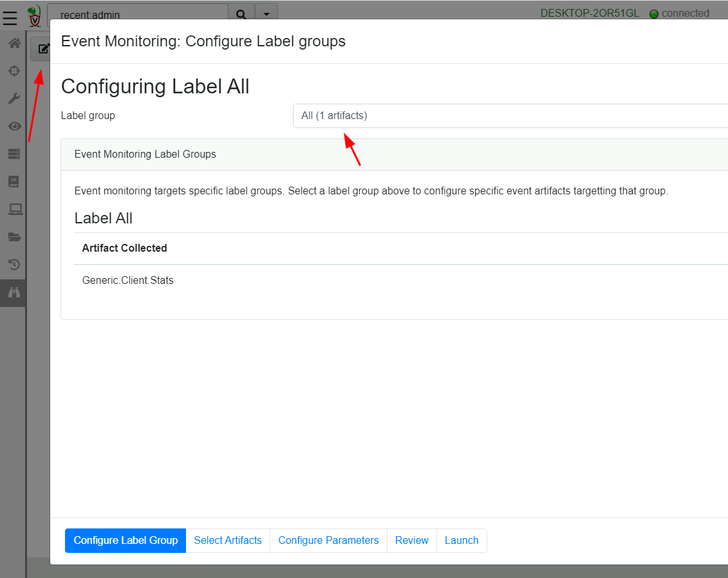Click the Review step link
The width and height of the screenshot is (728, 578).
(x=411, y=540)
